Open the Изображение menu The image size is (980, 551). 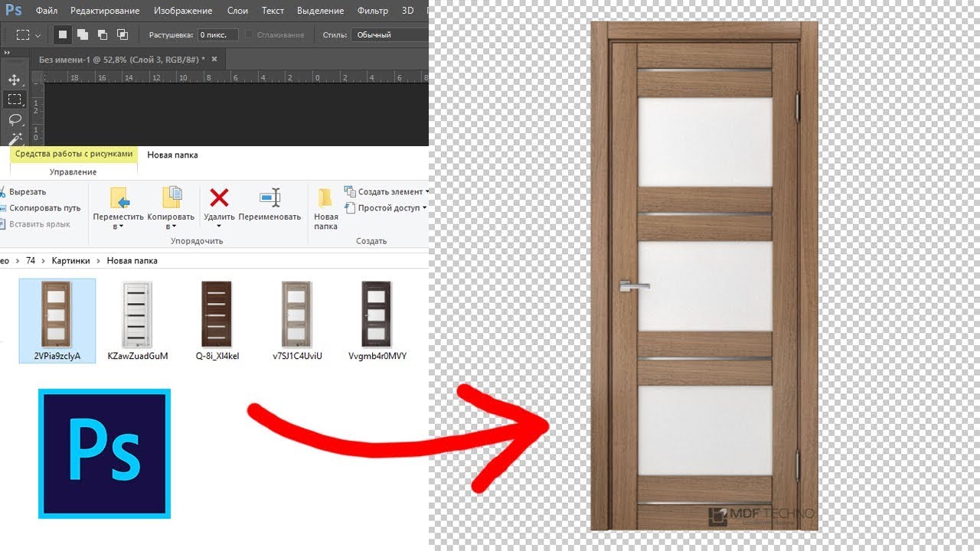point(183,11)
